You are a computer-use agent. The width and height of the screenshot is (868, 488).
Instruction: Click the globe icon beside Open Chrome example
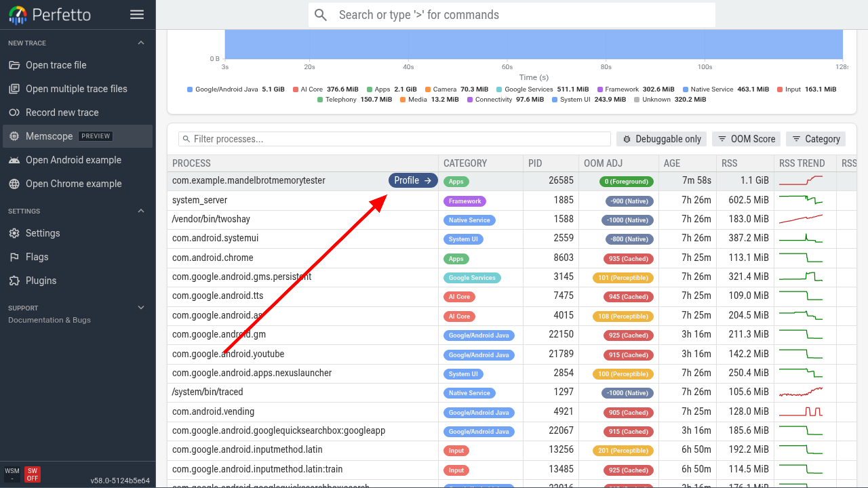click(x=14, y=184)
